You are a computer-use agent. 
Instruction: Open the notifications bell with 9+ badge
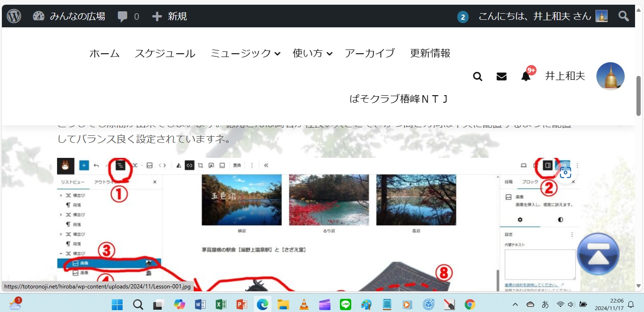coord(526,76)
